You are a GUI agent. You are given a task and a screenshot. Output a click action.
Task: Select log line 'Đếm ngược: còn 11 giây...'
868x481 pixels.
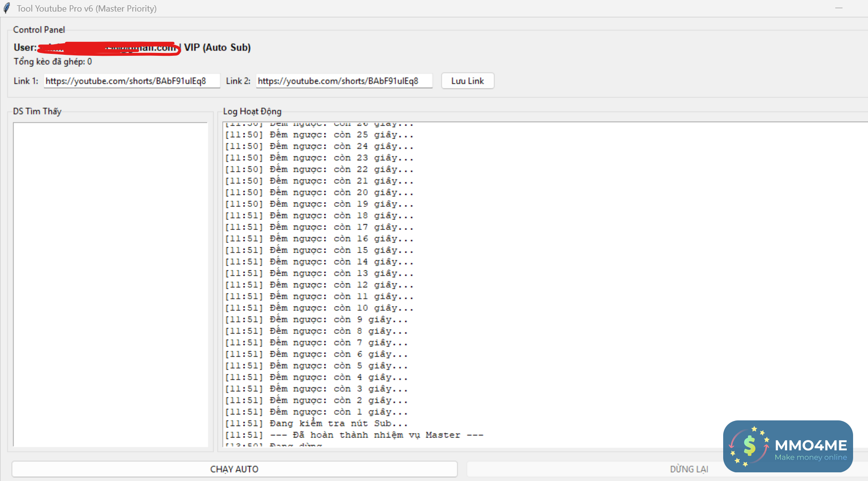tap(319, 296)
